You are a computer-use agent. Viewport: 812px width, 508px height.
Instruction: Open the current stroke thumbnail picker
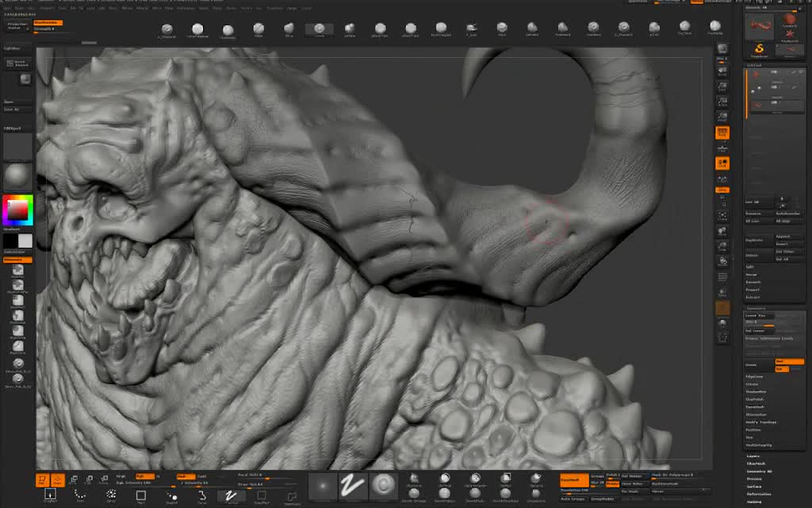click(353, 487)
